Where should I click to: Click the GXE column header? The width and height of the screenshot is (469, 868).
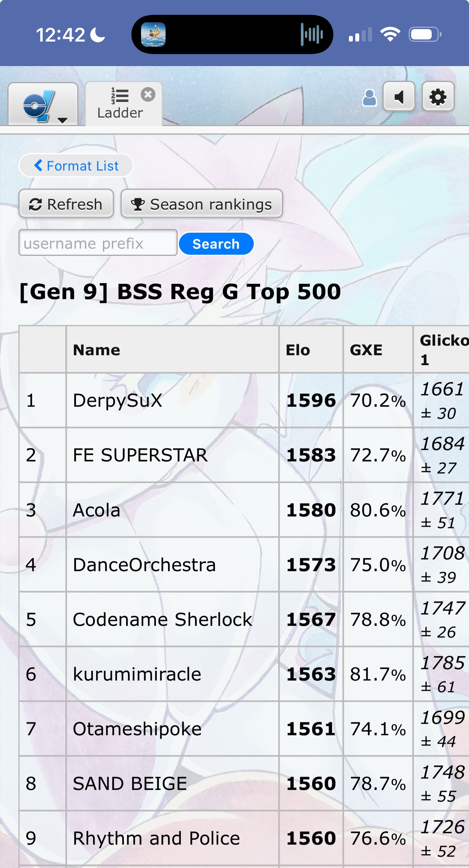tap(366, 350)
